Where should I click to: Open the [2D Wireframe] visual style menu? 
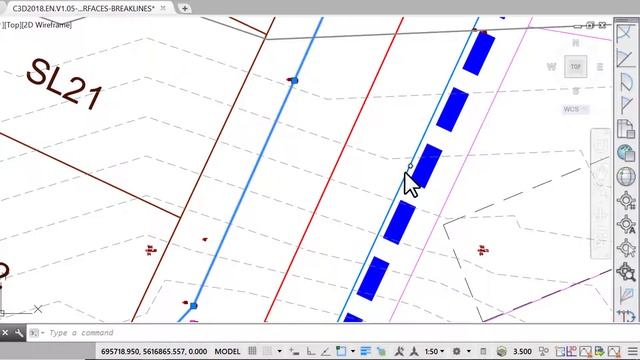[x=46, y=25]
